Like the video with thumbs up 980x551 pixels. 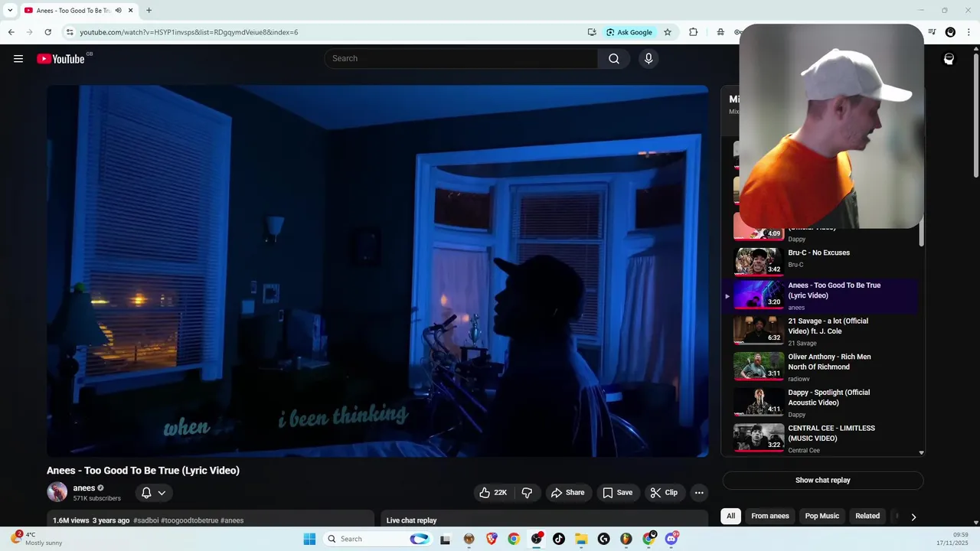pos(493,493)
